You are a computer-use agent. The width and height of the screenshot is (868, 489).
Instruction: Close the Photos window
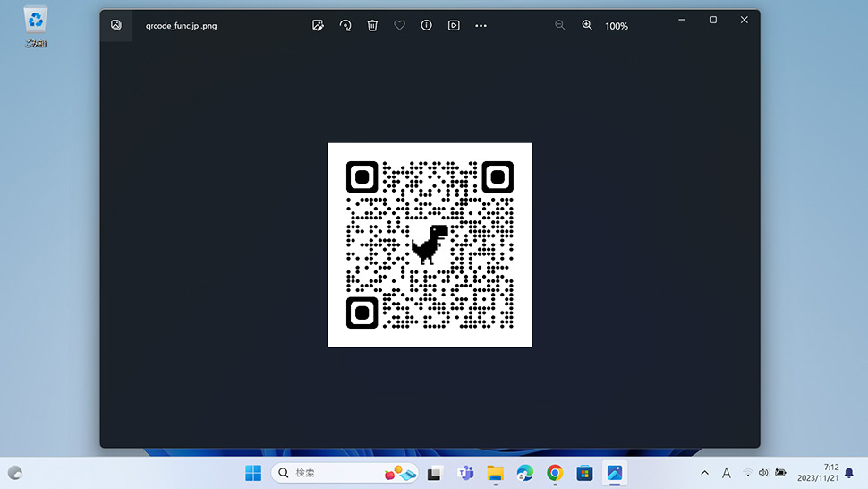pos(744,20)
